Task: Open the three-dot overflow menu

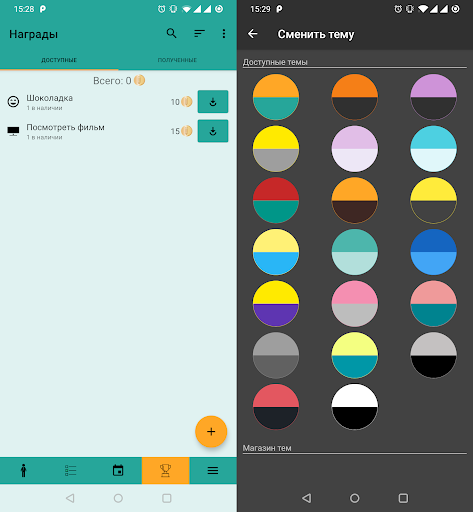Action: pos(224,33)
